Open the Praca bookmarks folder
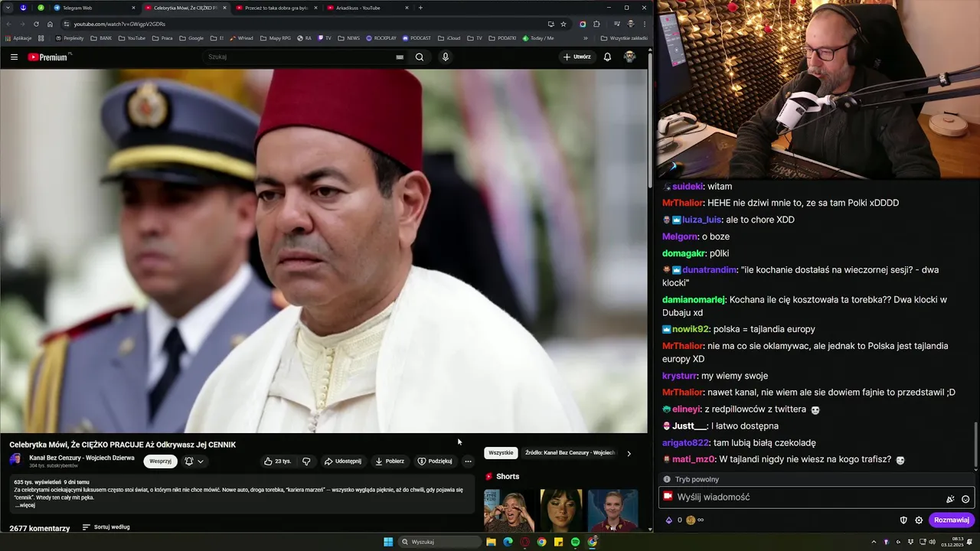Image resolution: width=980 pixels, height=551 pixels. coord(162,37)
